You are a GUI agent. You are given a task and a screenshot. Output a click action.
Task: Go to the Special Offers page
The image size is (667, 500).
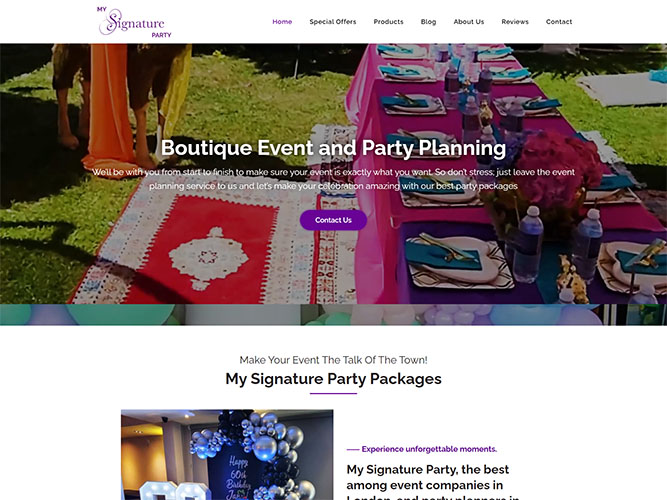(x=333, y=22)
